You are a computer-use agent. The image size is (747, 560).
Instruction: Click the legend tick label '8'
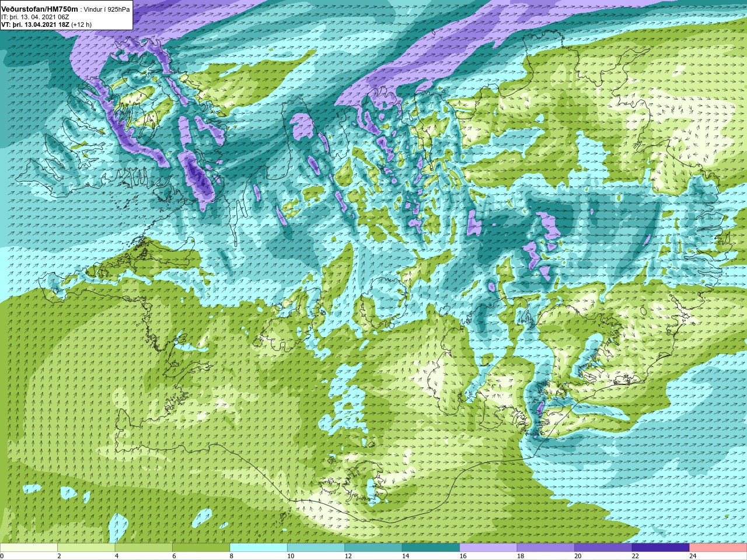point(232,556)
